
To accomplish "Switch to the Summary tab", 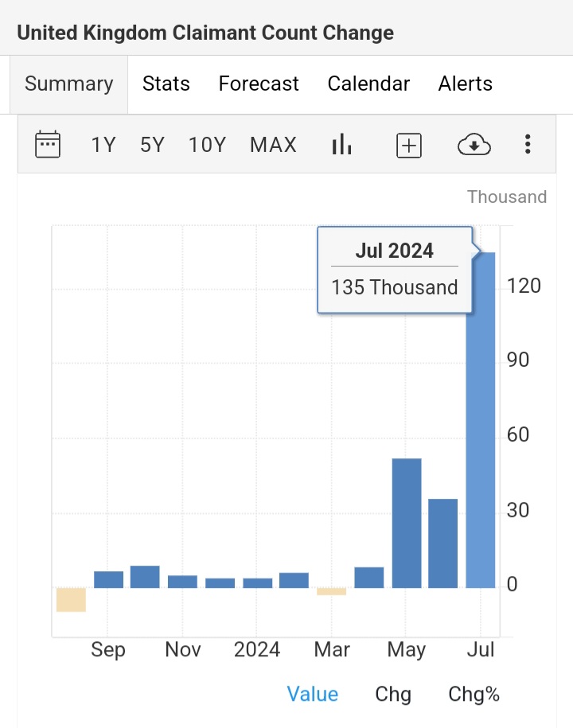I will click(x=68, y=84).
